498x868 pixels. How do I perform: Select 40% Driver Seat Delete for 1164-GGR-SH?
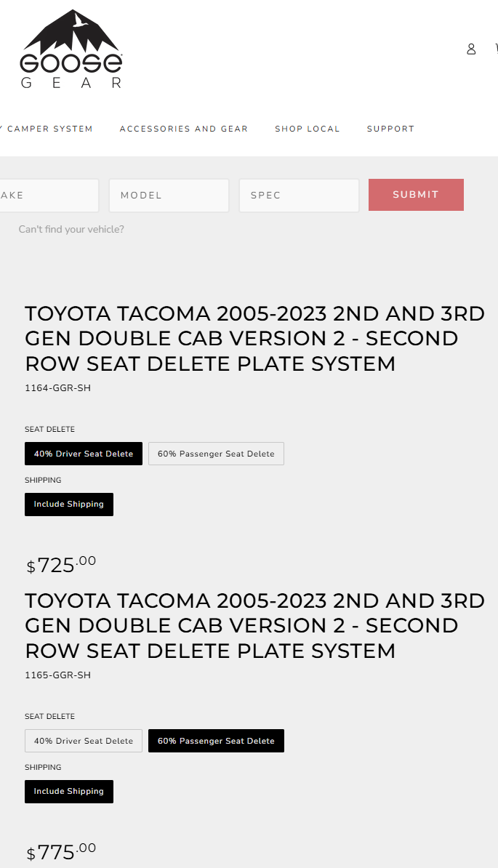(x=84, y=454)
